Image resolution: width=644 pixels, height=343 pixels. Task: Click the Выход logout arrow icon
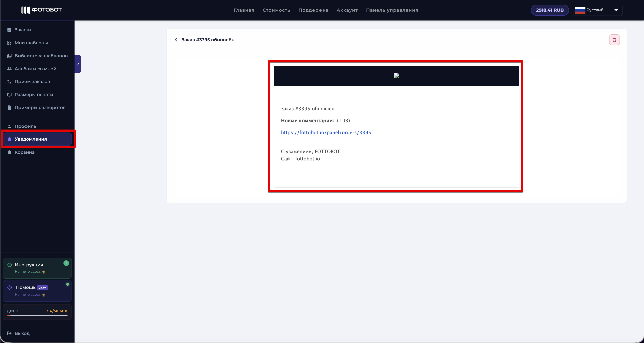point(10,333)
